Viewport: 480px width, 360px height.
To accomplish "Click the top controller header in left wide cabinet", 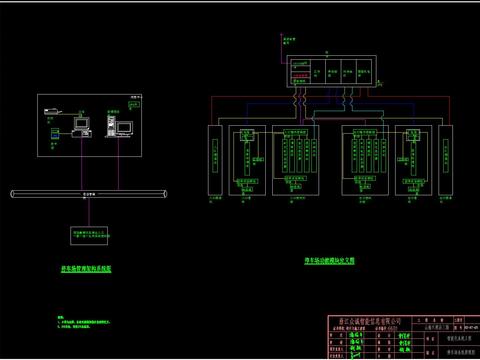I will tap(295, 133).
